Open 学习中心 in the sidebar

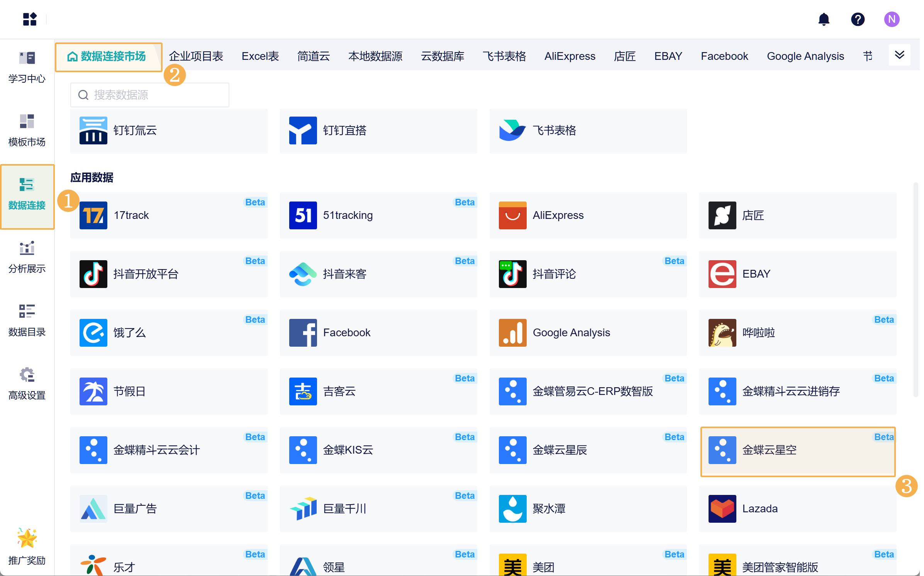pos(27,67)
